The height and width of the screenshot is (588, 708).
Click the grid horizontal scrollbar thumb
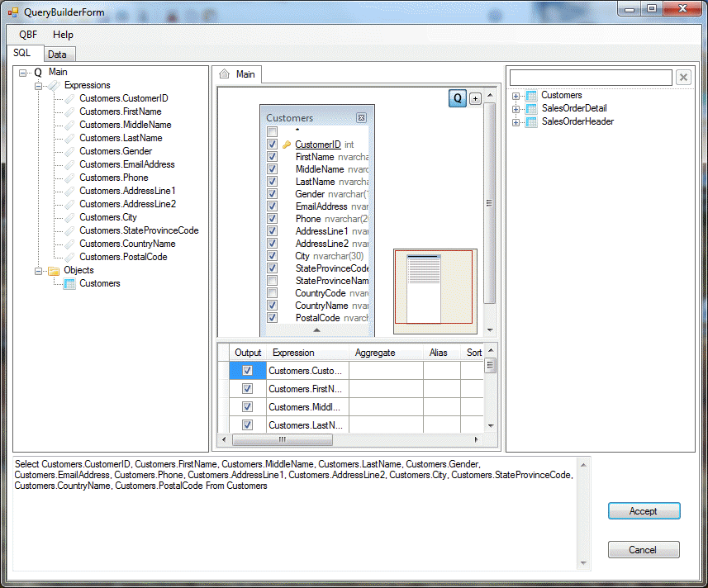(x=283, y=439)
